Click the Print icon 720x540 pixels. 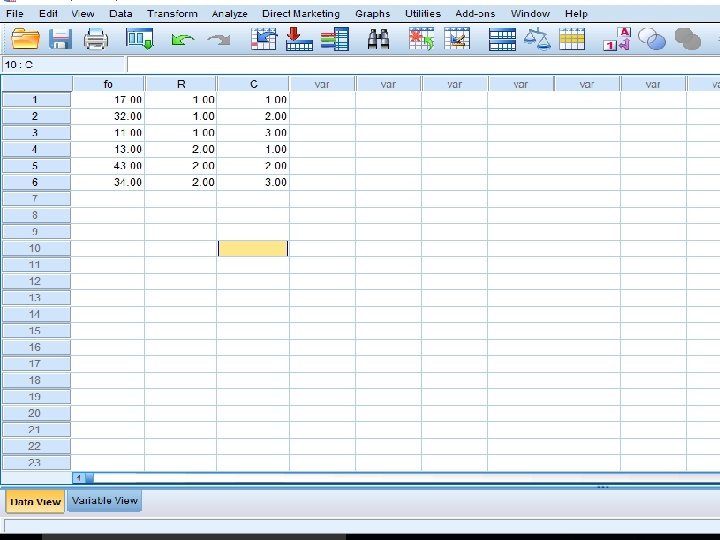click(96, 39)
